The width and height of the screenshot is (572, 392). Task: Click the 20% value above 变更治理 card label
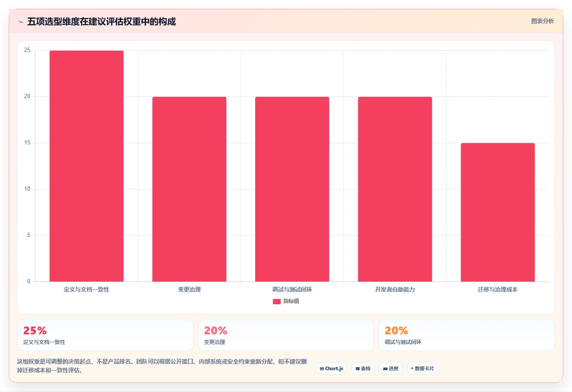pos(216,330)
